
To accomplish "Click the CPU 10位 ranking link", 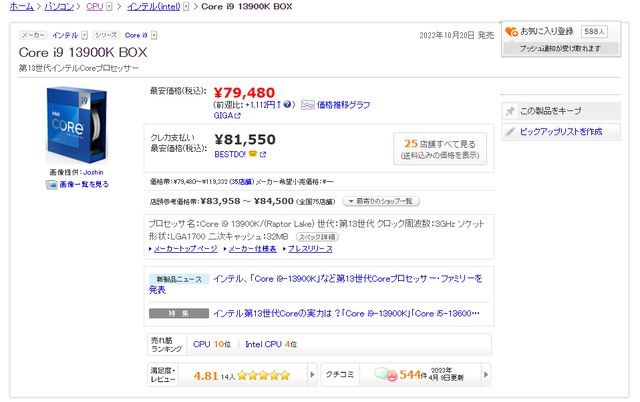I will point(212,344).
